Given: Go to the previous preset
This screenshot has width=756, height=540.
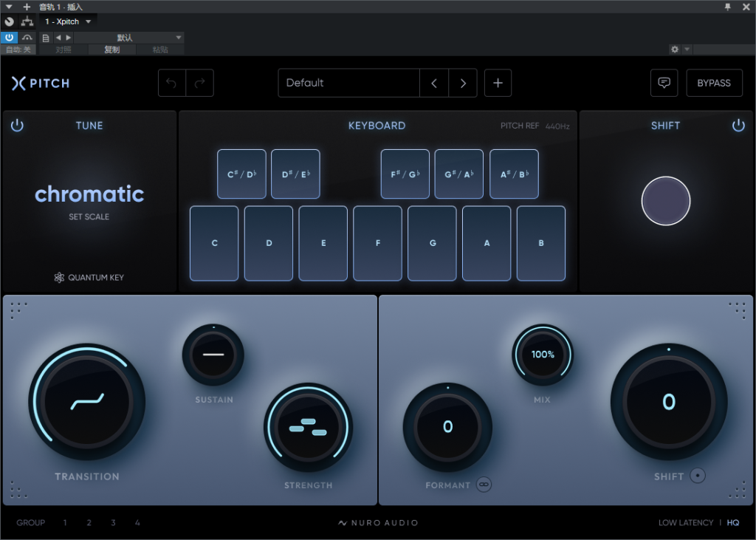Looking at the screenshot, I should pyautogui.click(x=434, y=83).
